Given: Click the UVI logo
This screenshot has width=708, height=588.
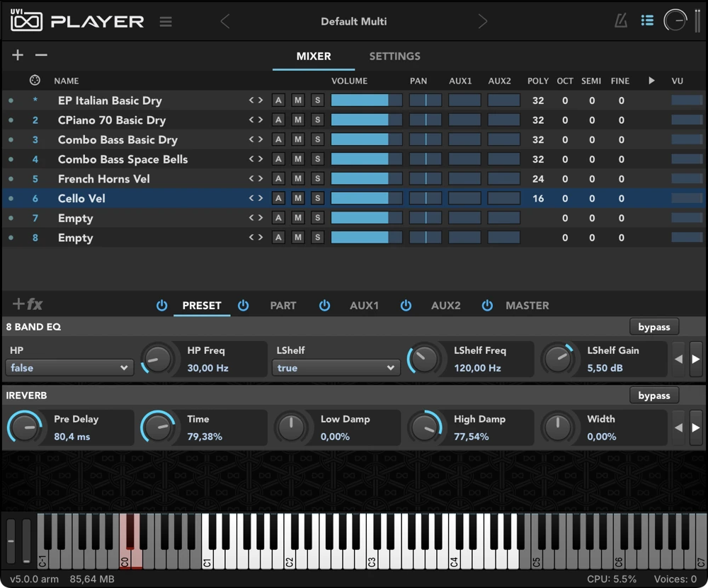Looking at the screenshot, I should pos(26,21).
